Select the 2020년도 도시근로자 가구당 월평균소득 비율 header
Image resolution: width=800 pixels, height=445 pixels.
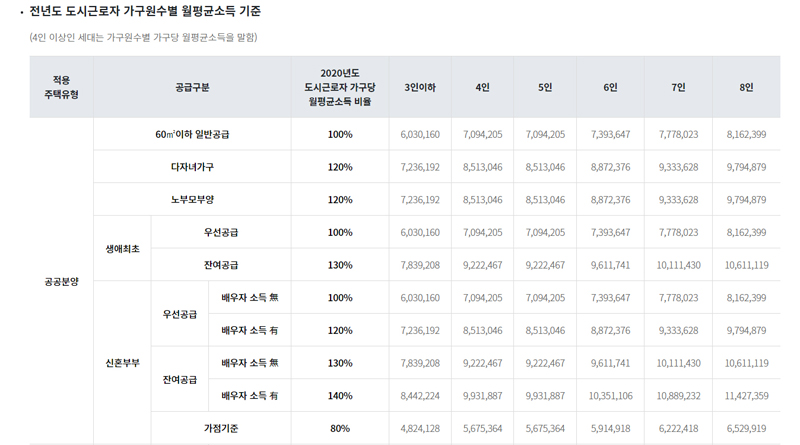tap(340, 87)
